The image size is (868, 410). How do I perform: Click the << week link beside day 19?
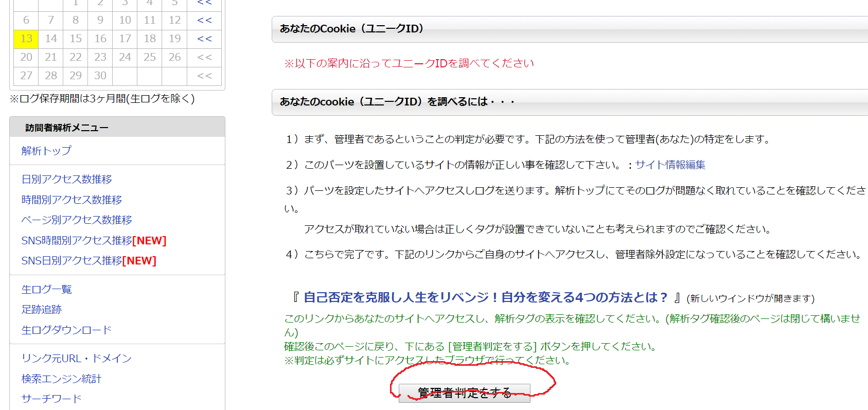(204, 39)
